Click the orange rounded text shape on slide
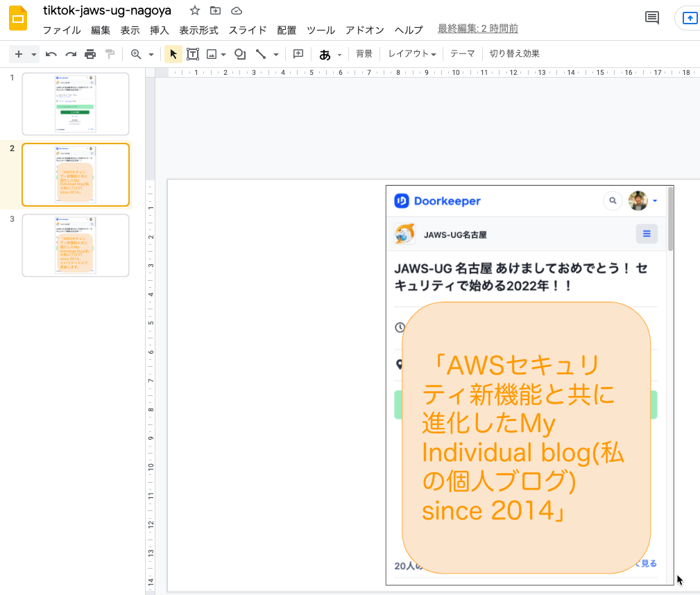This screenshot has height=595, width=700. click(x=526, y=438)
